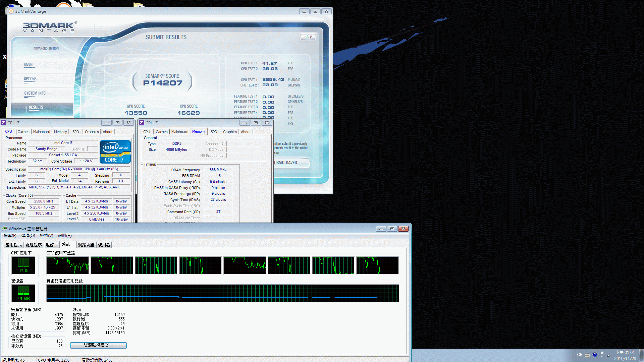Switch to Caches tab in left CPU-Z
The image size is (644, 362).
coord(23,132)
